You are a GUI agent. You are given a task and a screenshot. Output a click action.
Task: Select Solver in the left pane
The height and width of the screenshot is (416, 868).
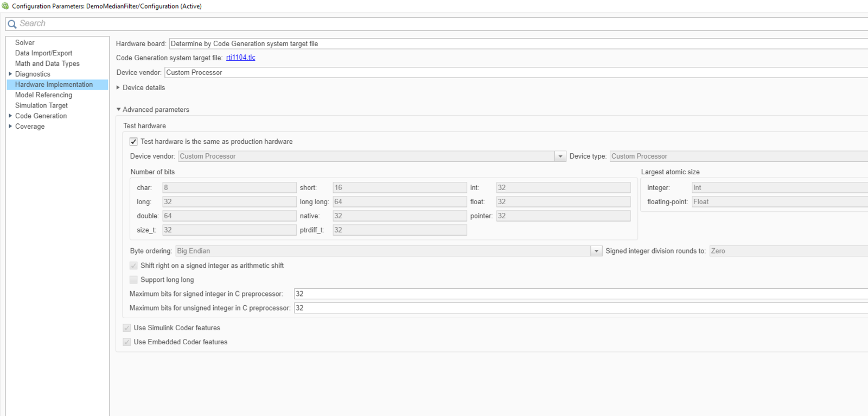point(25,42)
